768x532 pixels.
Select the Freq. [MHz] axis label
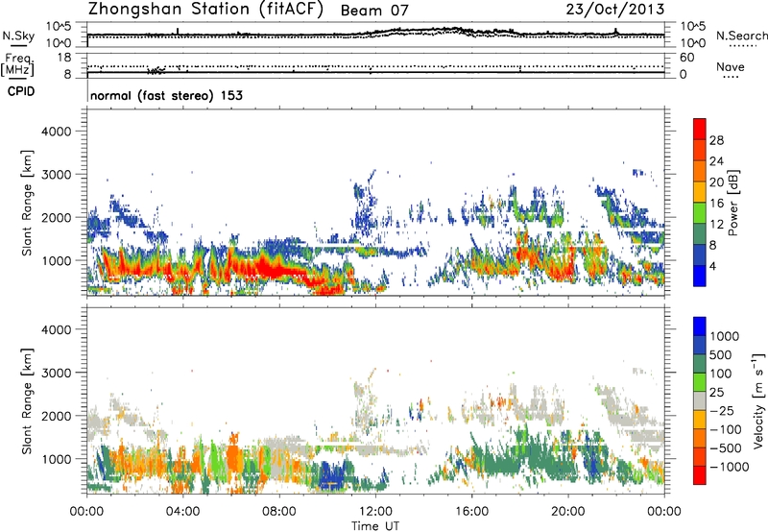click(x=17, y=65)
